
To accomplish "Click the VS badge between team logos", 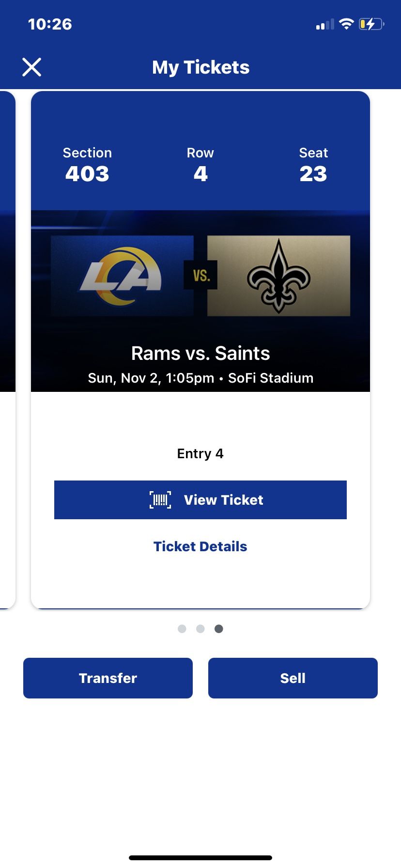I will tap(200, 276).
